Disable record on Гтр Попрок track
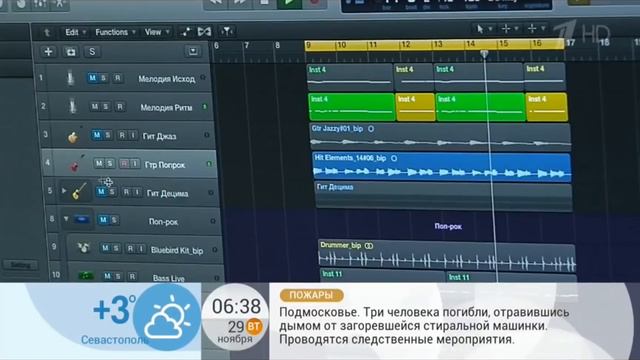 click(x=124, y=164)
